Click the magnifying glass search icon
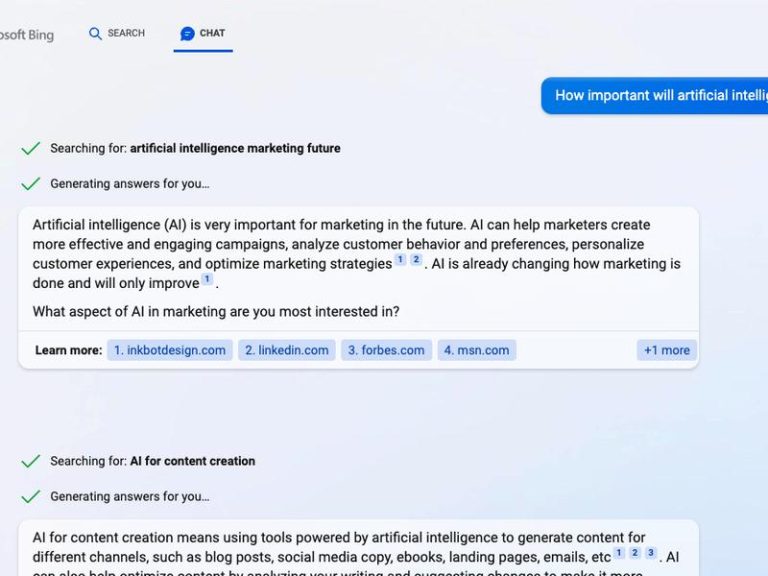768x576 pixels. click(95, 33)
